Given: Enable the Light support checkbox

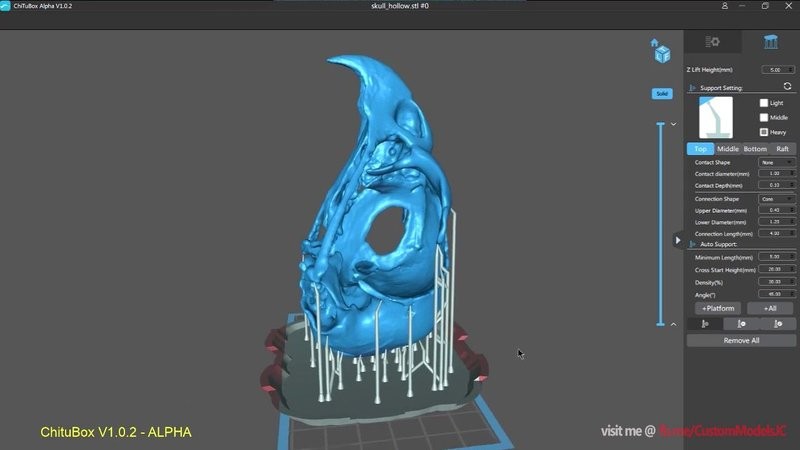Looking at the screenshot, I should pyautogui.click(x=765, y=102).
